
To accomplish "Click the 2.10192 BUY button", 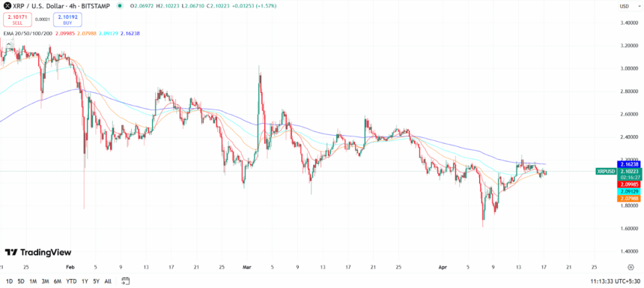I will [67, 19].
